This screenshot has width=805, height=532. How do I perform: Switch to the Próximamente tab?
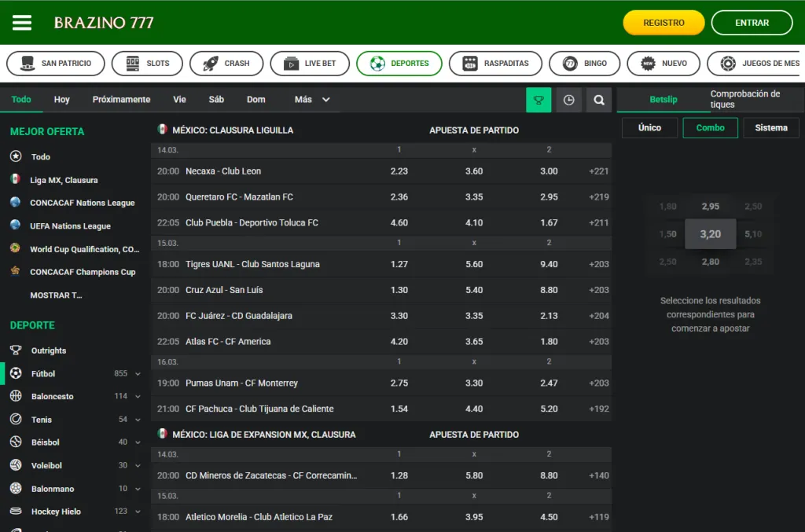(121, 100)
